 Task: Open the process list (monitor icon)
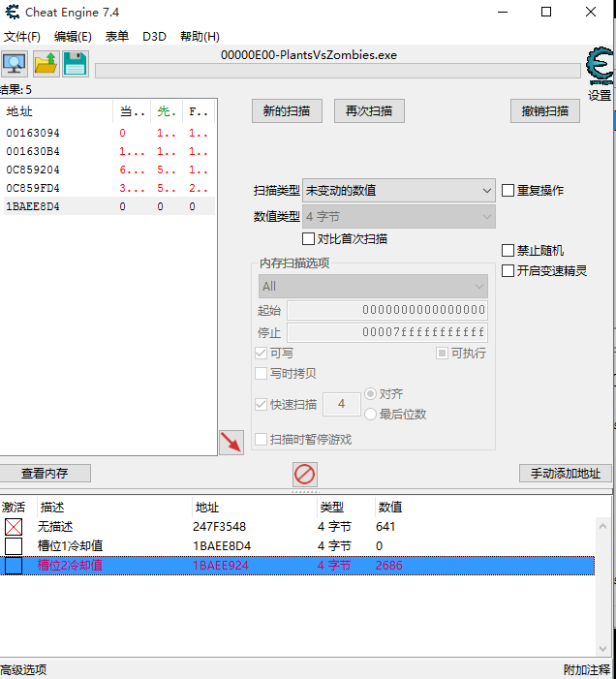tap(15, 64)
